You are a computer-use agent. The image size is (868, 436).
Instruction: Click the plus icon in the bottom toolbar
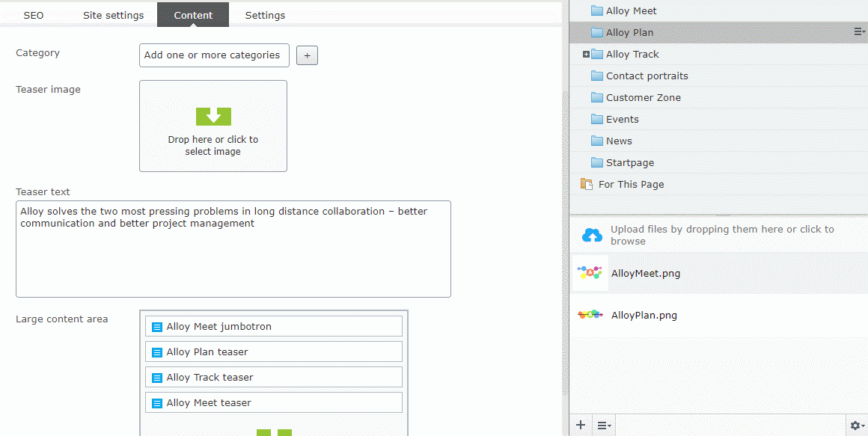[581, 425]
